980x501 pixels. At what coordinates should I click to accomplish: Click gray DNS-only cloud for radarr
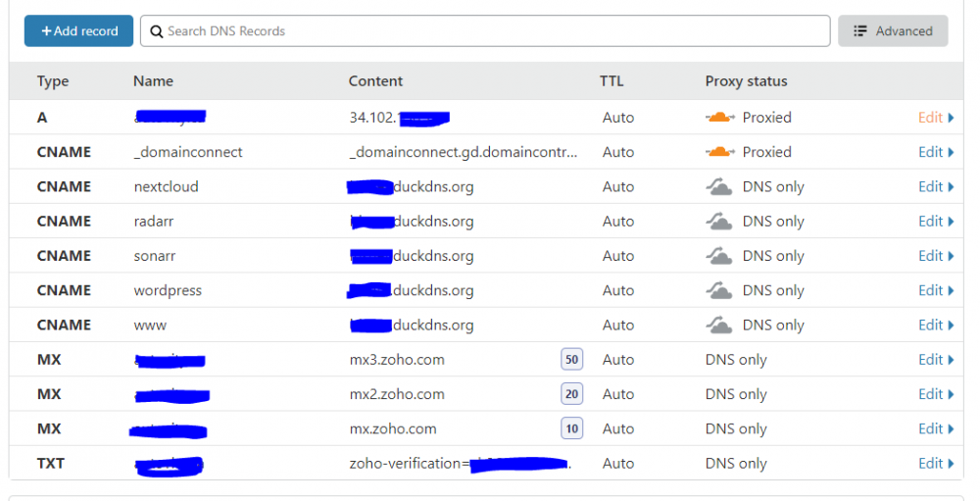click(x=718, y=221)
